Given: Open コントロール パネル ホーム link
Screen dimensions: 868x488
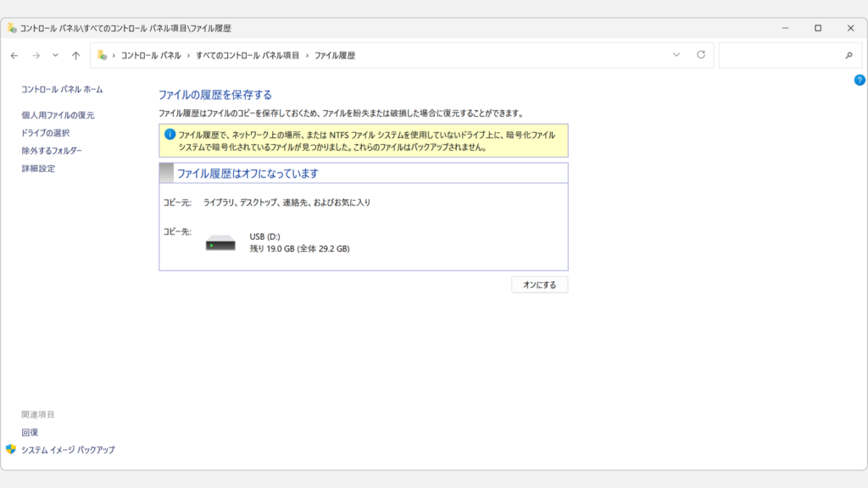Looking at the screenshot, I should click(x=62, y=89).
